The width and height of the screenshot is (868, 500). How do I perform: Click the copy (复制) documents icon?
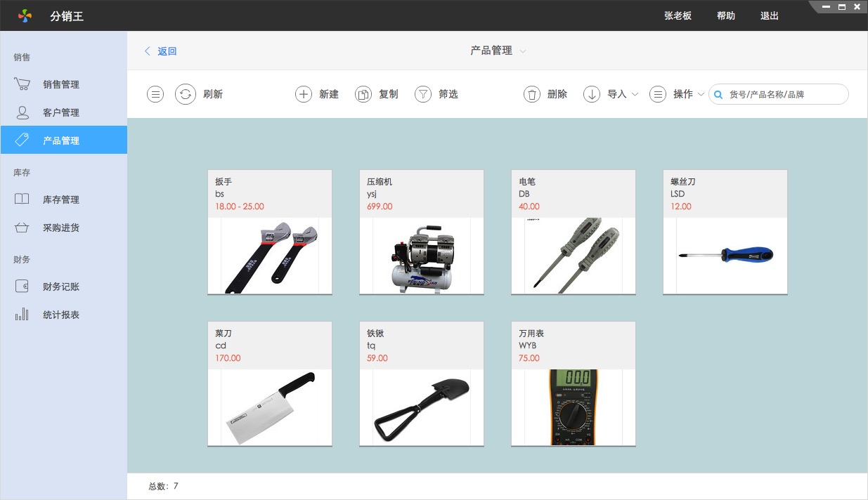363,94
